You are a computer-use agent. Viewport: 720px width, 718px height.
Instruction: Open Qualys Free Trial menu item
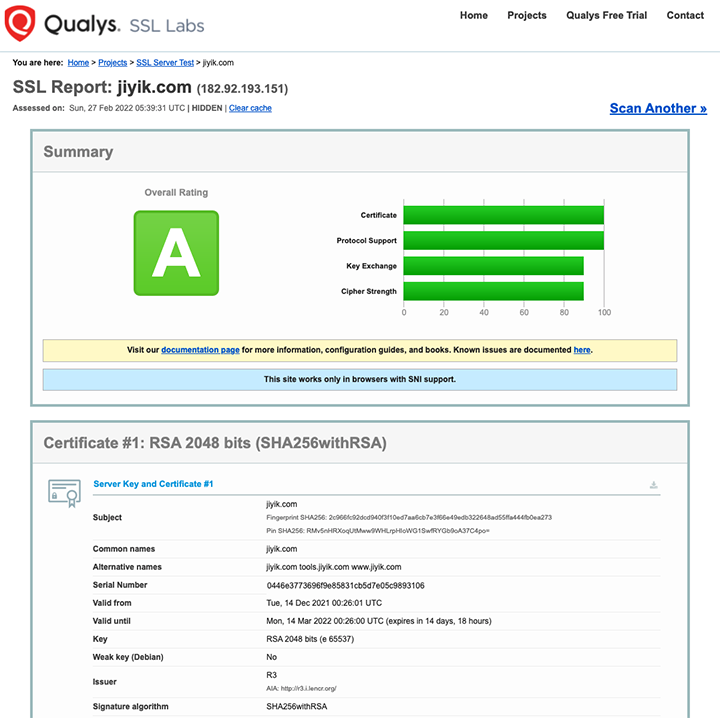[606, 15]
